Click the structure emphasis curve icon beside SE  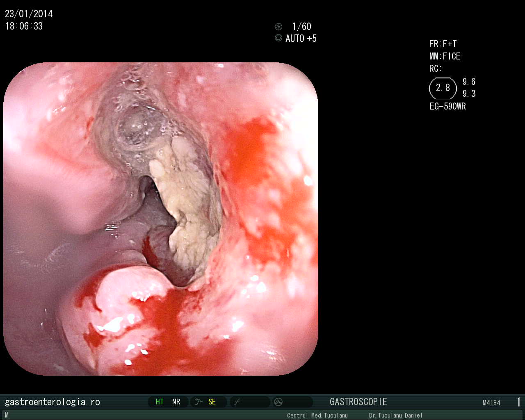pyautogui.click(x=199, y=402)
